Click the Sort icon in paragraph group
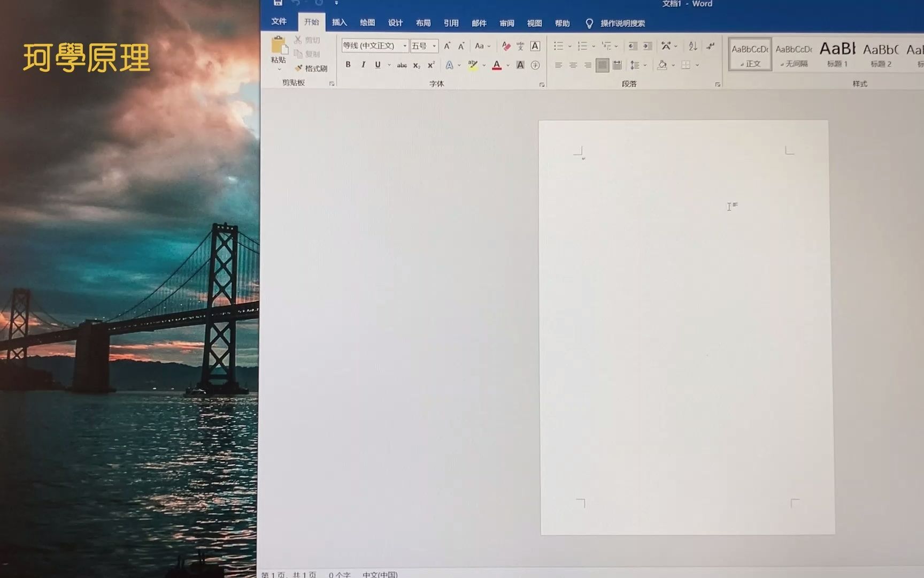 click(x=694, y=47)
